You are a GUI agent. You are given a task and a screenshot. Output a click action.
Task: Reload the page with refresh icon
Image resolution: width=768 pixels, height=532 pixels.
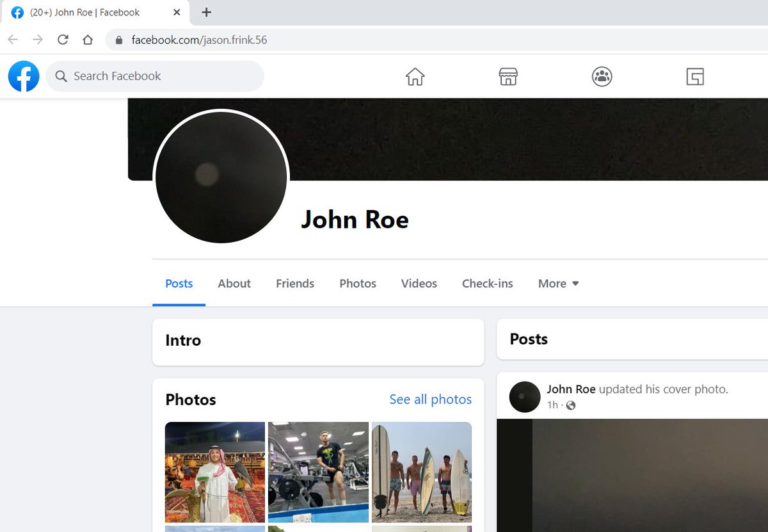(x=63, y=40)
